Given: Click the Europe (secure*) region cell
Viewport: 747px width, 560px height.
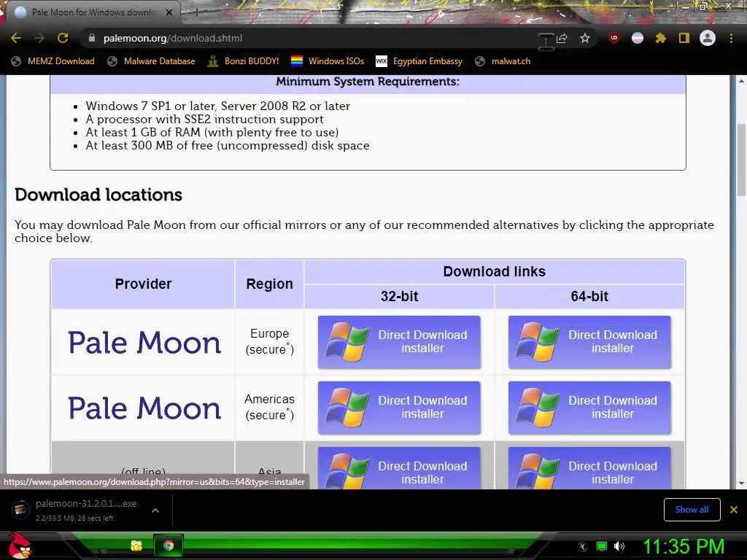Looking at the screenshot, I should tap(270, 341).
